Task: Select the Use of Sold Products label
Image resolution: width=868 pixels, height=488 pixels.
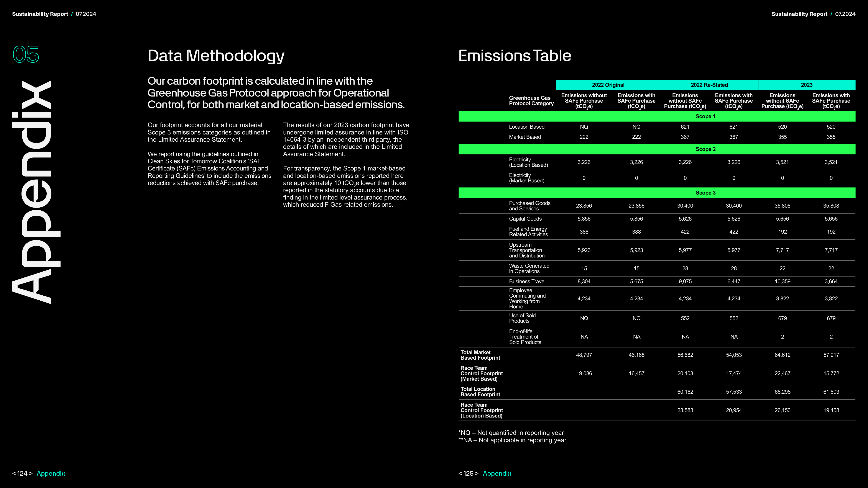Action: [x=522, y=318]
